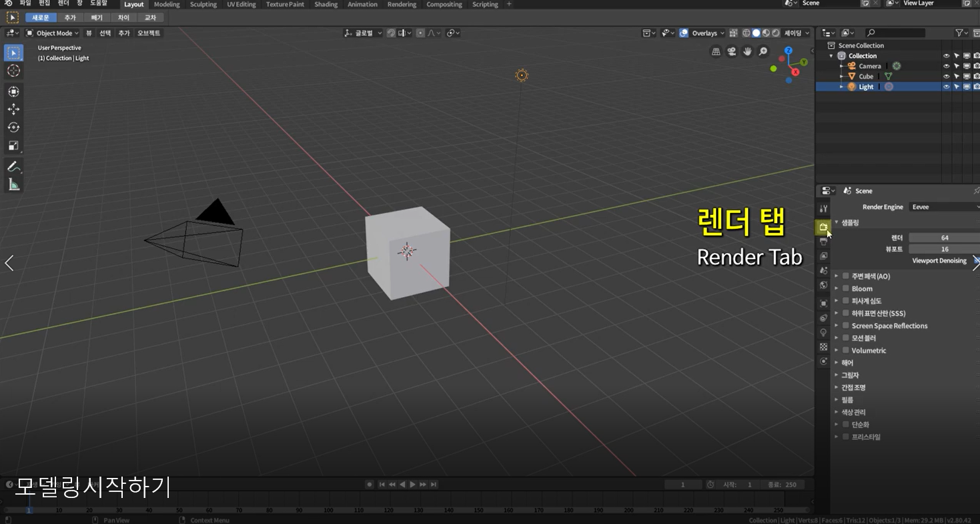980x524 pixels.
Task: Enable 주변 폐색(AO) checkbox
Action: 845,276
